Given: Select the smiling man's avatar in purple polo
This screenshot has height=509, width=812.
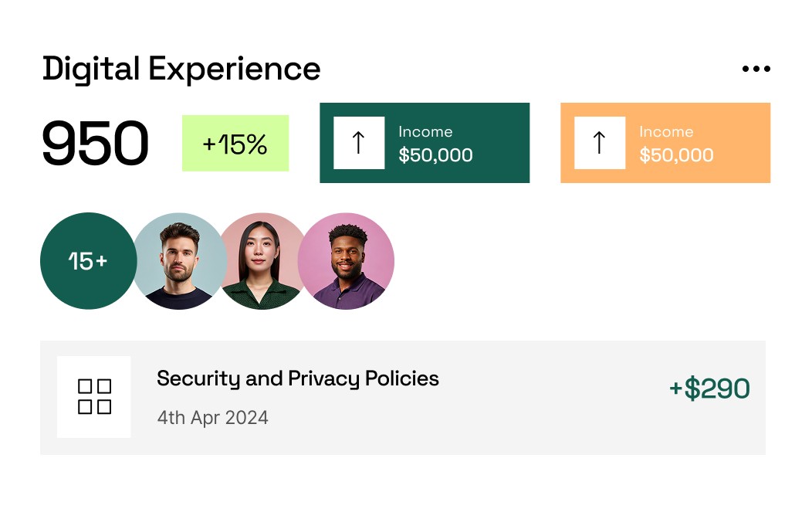Looking at the screenshot, I should point(346,261).
